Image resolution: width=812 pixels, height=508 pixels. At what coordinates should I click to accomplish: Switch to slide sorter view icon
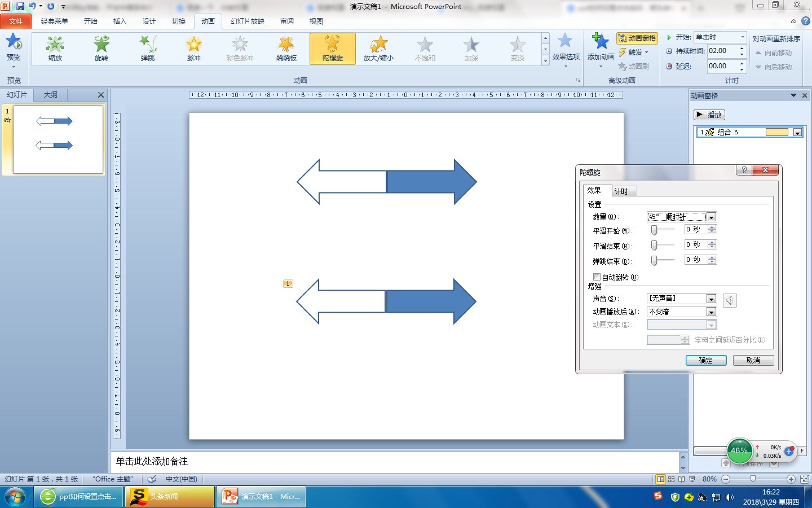pos(671,479)
